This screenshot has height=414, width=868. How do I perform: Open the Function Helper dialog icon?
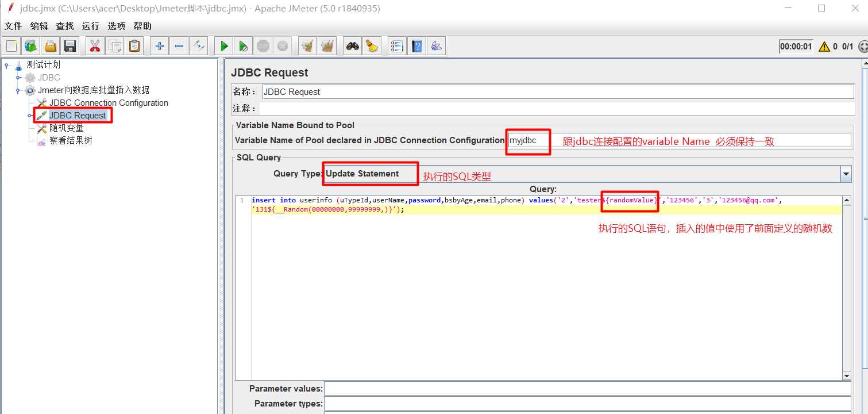397,46
